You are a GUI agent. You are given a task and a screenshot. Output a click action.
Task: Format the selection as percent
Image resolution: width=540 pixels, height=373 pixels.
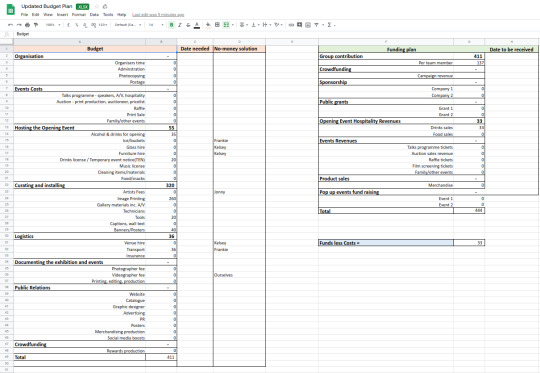pyautogui.click(x=77, y=25)
